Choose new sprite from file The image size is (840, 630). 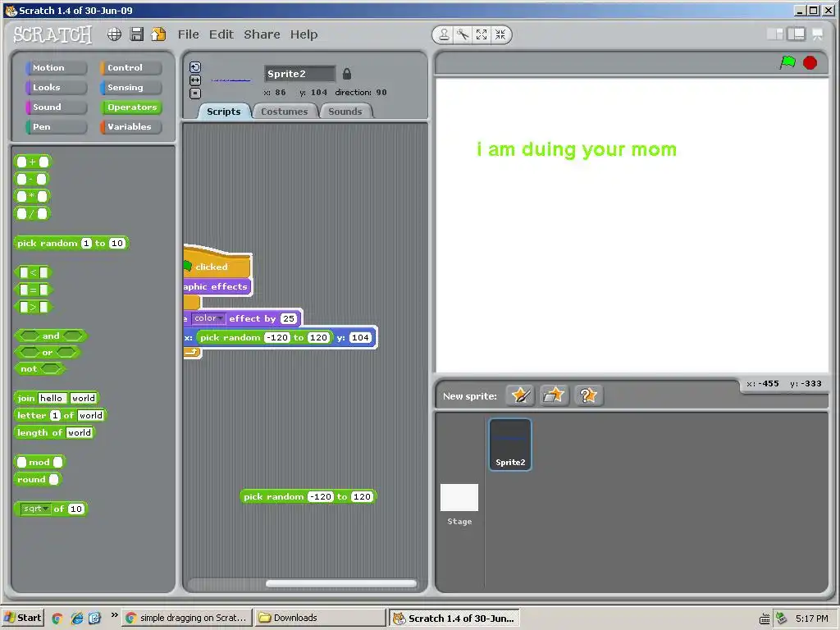click(x=554, y=395)
